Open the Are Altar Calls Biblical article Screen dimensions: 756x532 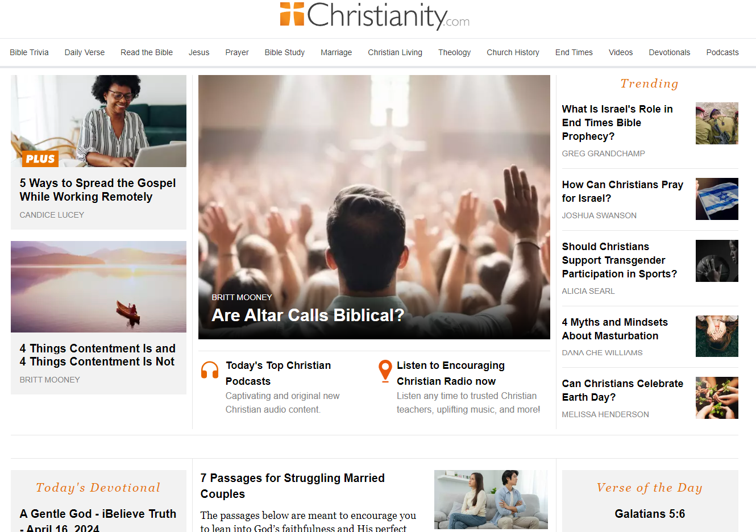click(x=308, y=315)
